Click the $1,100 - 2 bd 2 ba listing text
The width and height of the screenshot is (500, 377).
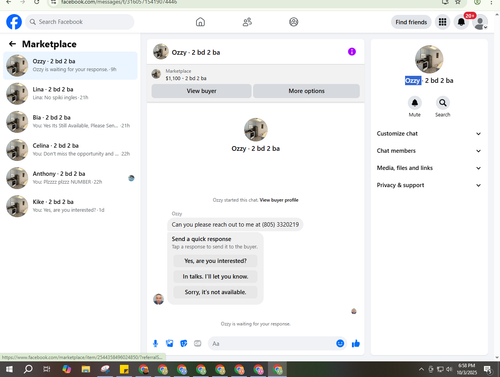coord(186,78)
